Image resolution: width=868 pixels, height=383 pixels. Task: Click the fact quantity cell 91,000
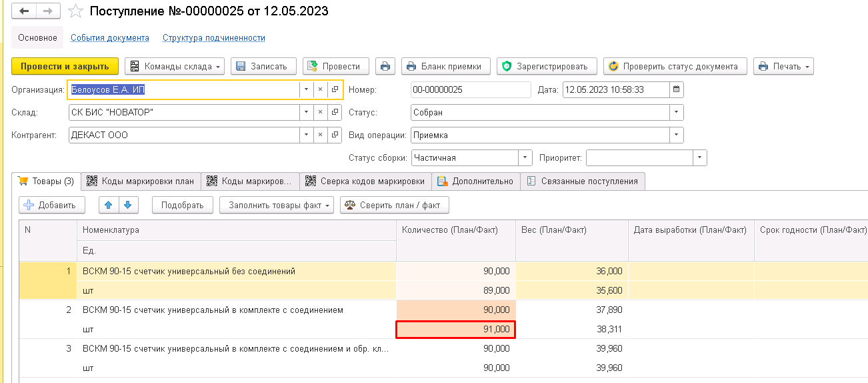[x=456, y=329]
